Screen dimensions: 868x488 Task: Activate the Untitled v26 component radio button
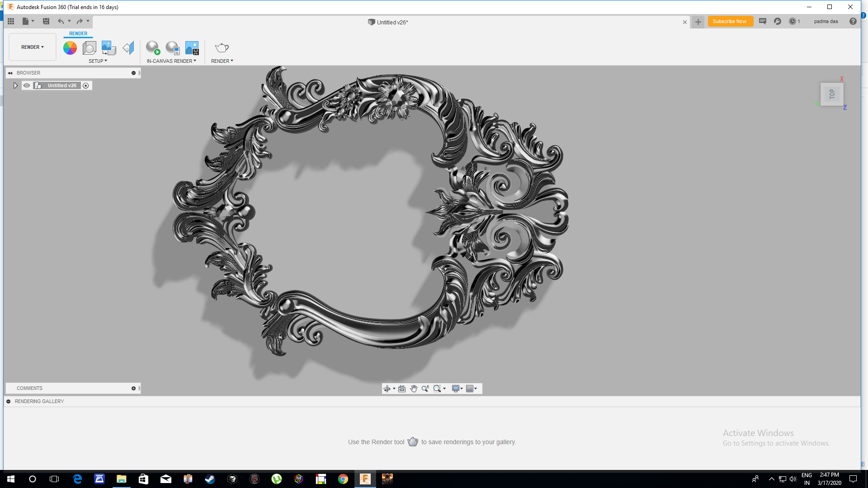86,85
